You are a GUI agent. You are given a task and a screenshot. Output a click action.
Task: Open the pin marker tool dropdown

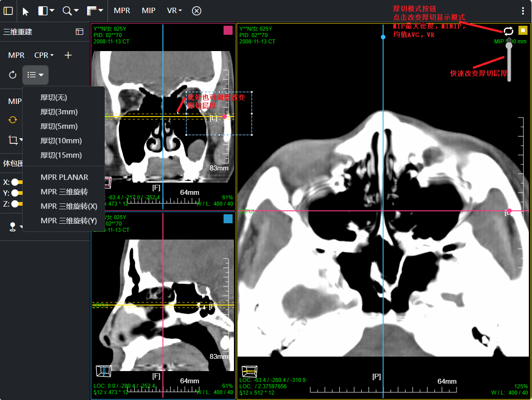(x=15, y=227)
